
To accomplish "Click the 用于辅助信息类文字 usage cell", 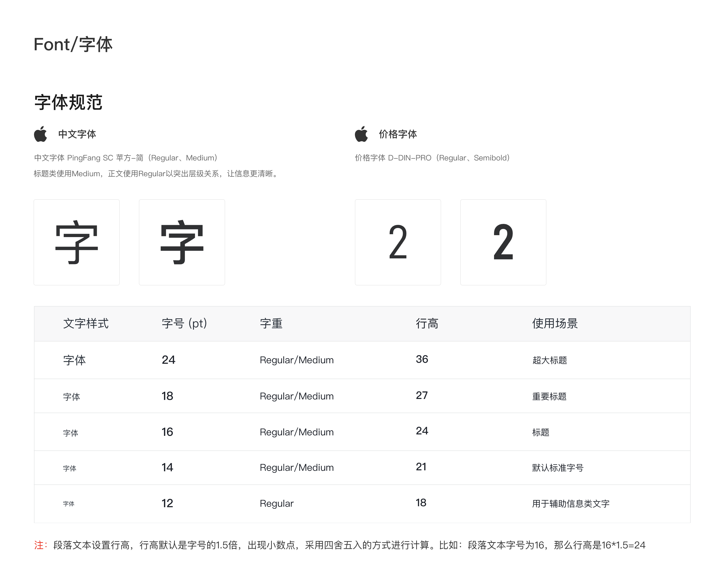I will 571,504.
